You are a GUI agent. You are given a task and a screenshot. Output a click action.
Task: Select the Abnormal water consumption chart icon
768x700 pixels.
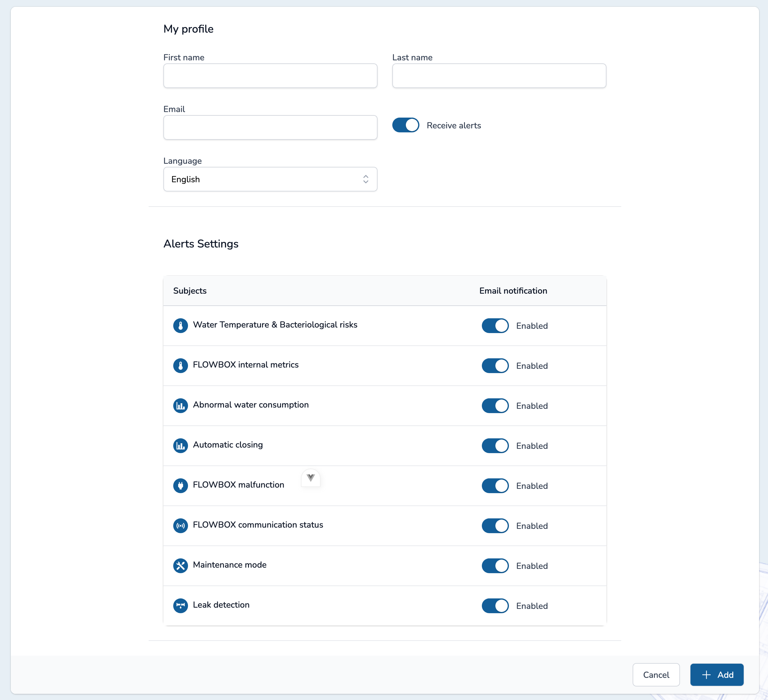click(181, 405)
